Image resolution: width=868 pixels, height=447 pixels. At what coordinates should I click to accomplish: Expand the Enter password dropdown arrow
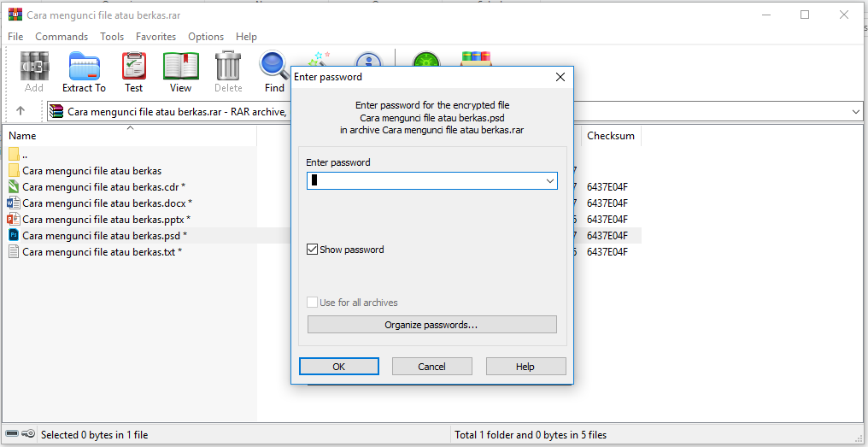(x=550, y=181)
